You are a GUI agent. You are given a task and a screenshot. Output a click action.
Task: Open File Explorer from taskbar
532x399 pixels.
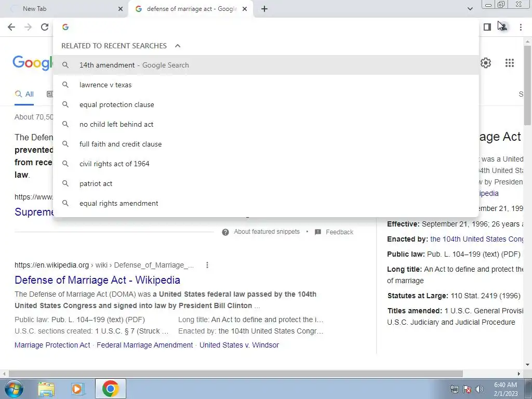(46, 389)
